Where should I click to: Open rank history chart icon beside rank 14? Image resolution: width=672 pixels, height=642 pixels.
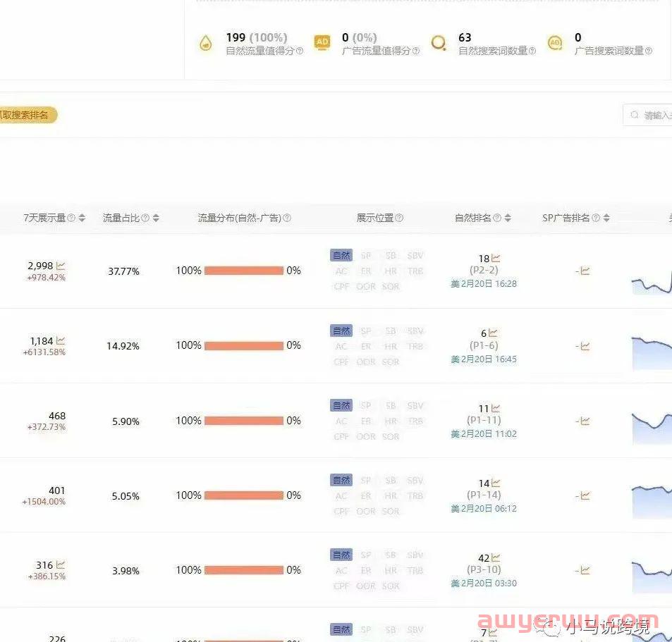tap(496, 483)
